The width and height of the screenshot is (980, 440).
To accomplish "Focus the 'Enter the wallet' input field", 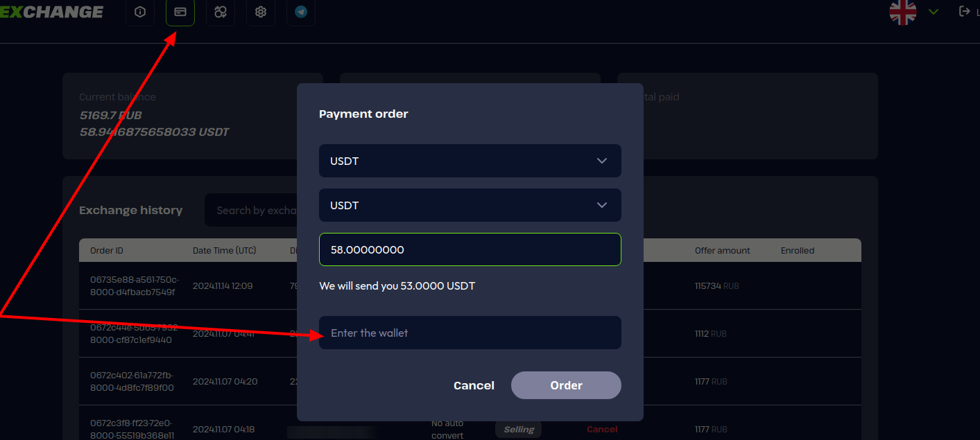I will click(470, 333).
